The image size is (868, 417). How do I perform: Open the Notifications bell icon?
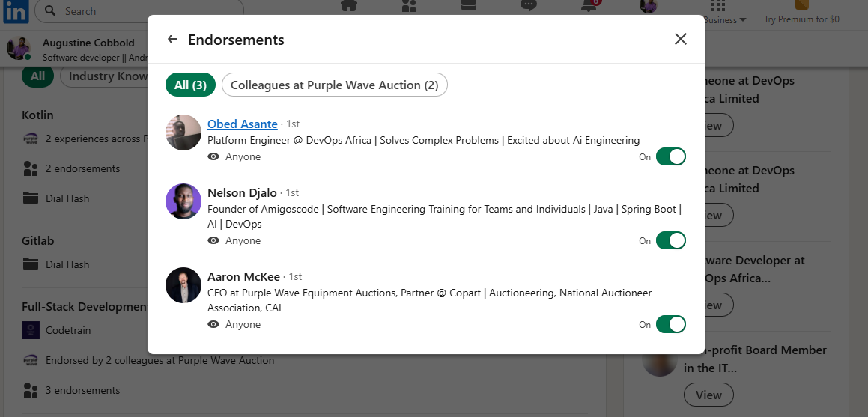589,5
